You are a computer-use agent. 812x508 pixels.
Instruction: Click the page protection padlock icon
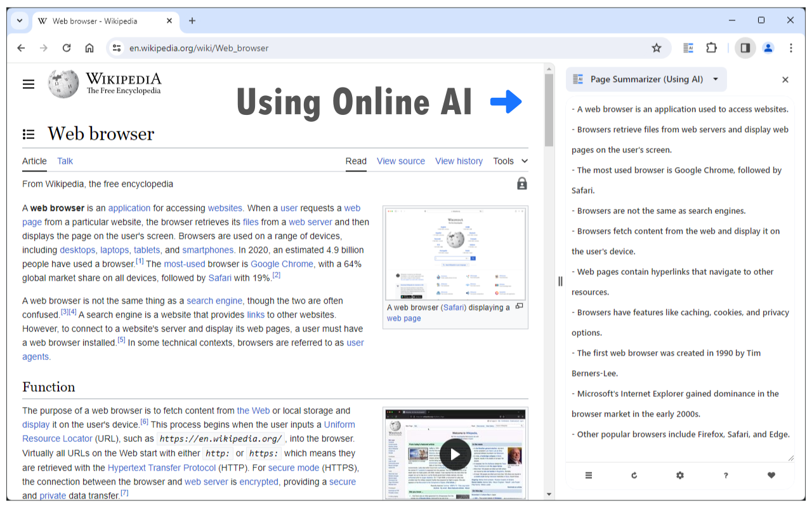click(522, 184)
